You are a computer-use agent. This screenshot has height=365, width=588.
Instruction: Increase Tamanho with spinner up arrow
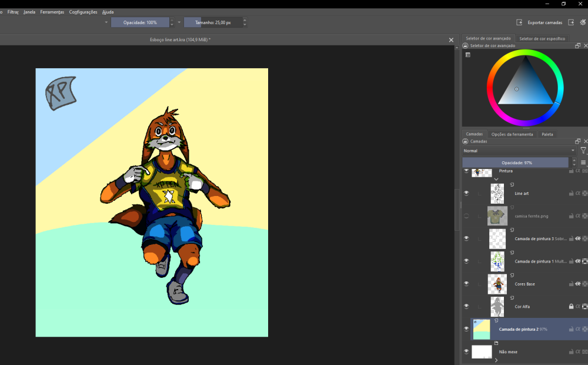[x=245, y=20]
